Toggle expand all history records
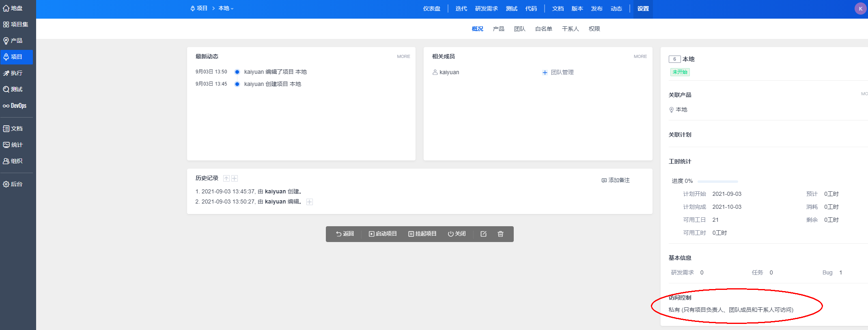 235,178
